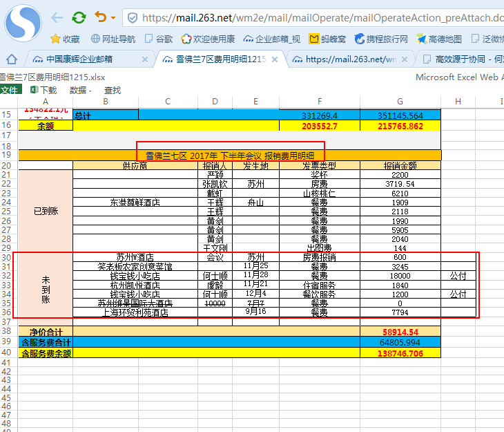Select the column G header

pyautogui.click(x=400, y=102)
